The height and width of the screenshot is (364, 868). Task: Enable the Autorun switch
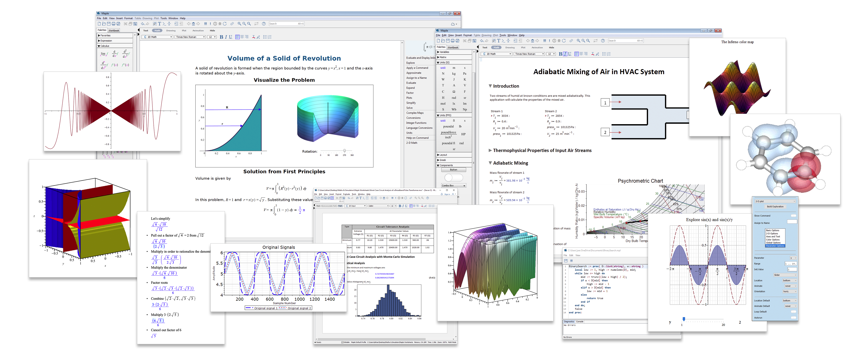point(793,318)
